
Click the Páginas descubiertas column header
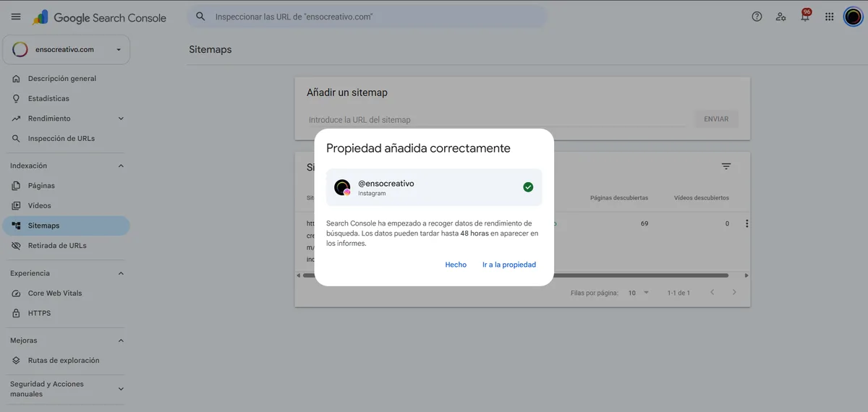[619, 197]
